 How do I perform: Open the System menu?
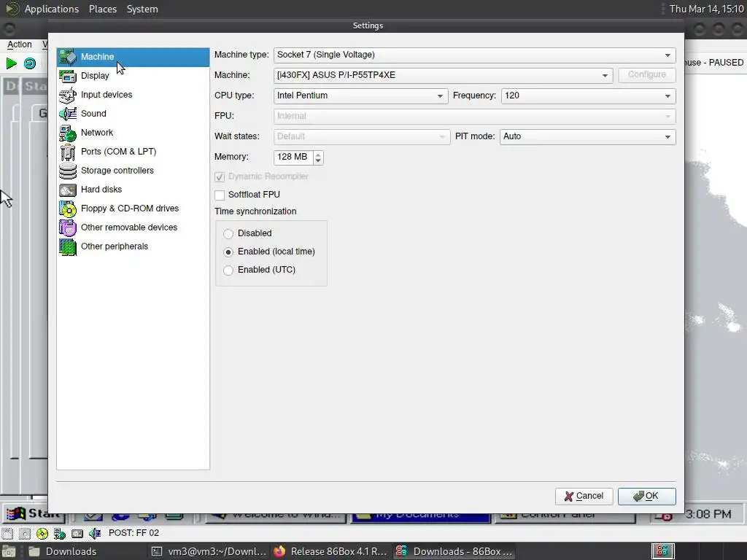point(142,9)
